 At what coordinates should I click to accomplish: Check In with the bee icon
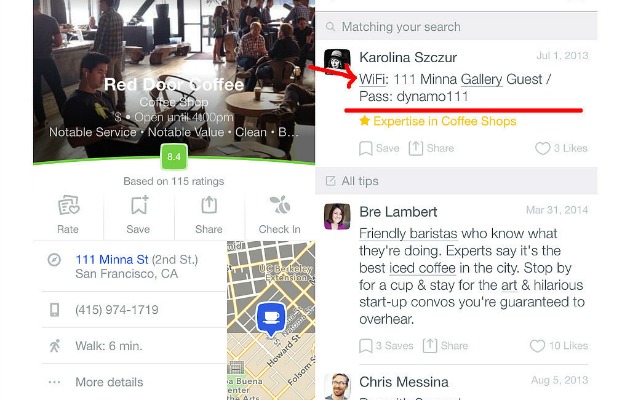pyautogui.click(x=280, y=205)
